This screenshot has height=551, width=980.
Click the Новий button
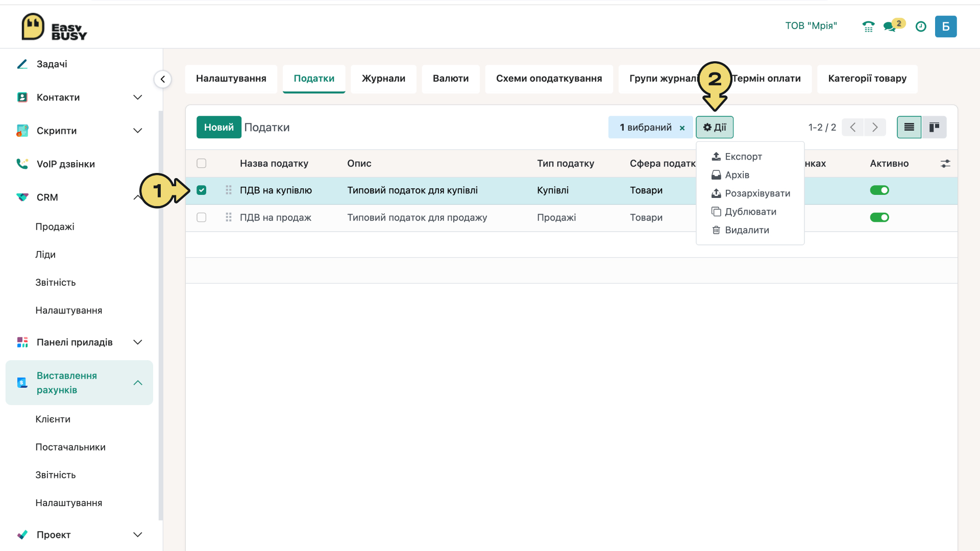pos(218,127)
